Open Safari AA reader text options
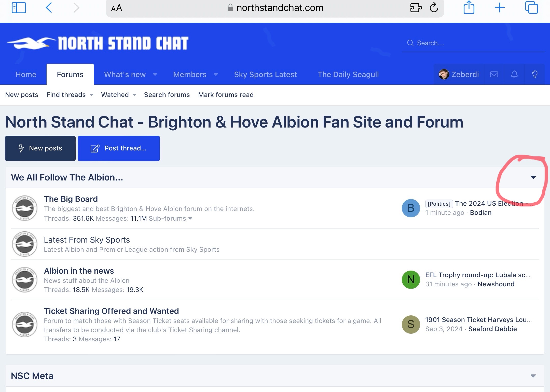 (x=117, y=8)
